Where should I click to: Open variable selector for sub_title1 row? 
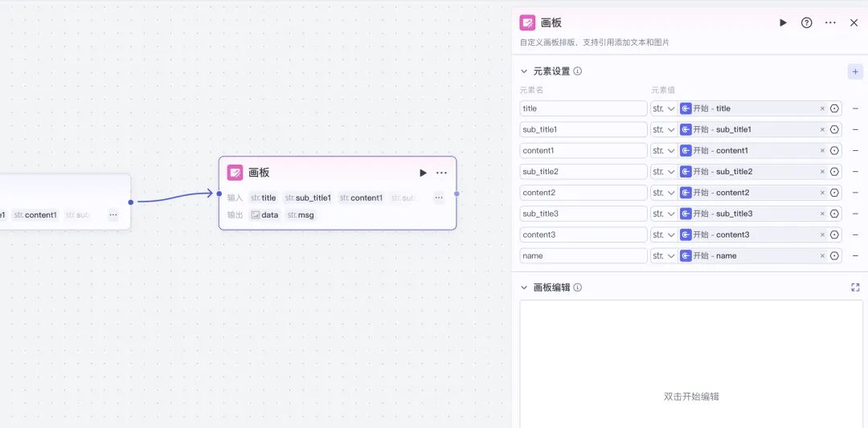pos(834,129)
